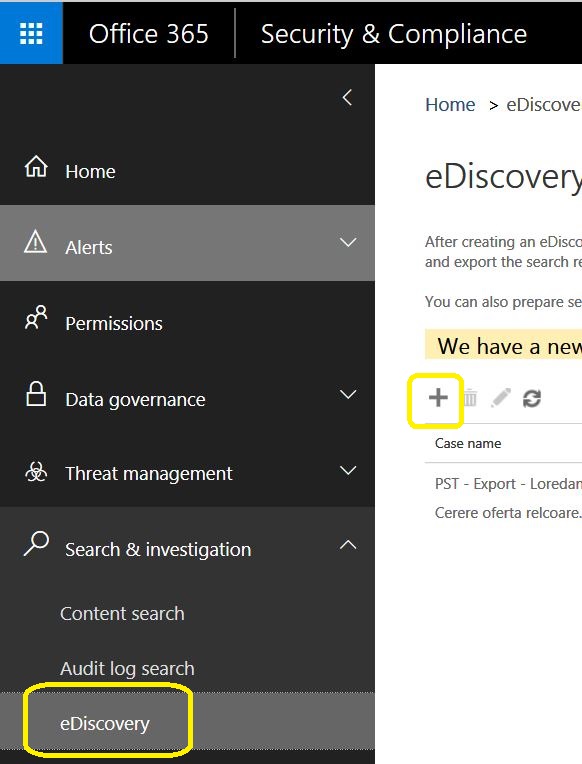Select the Cerere oferta relcoare case row
The height and width of the screenshot is (764, 582).
pyautogui.click(x=508, y=513)
